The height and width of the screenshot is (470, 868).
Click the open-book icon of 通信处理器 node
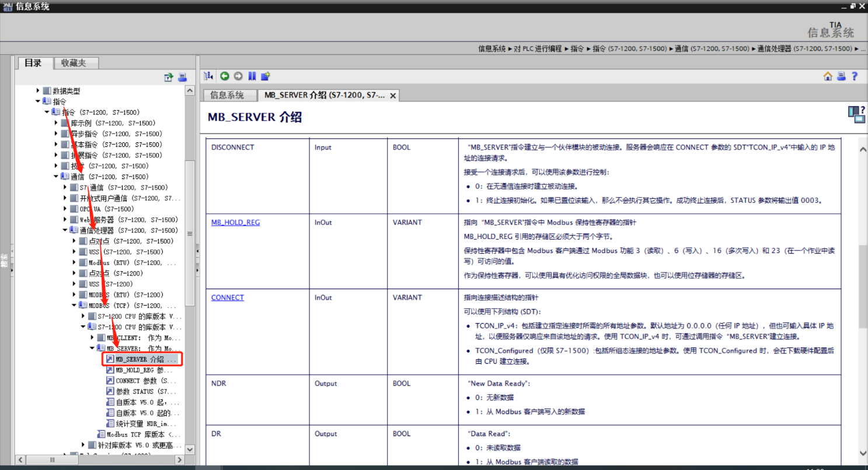coord(74,230)
